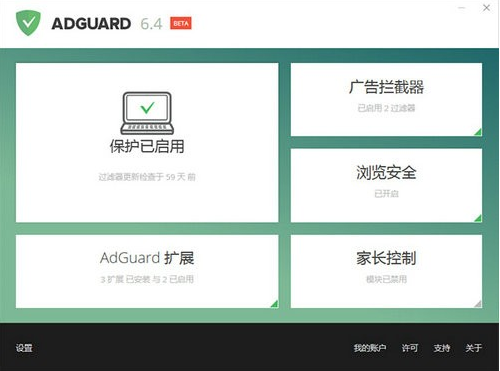Viewport: 500px width, 371px height.
Task: Open 许可 in the bottom bar
Action: pos(410,348)
